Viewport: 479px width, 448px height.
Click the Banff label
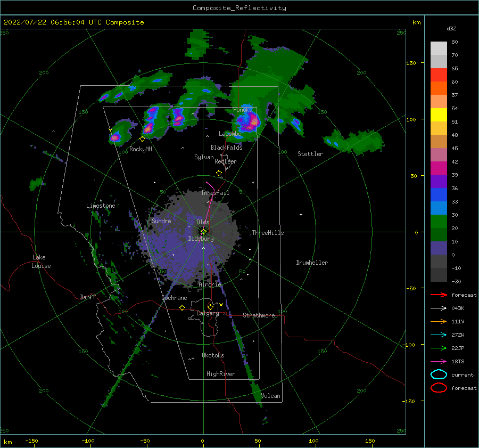pyautogui.click(x=88, y=297)
